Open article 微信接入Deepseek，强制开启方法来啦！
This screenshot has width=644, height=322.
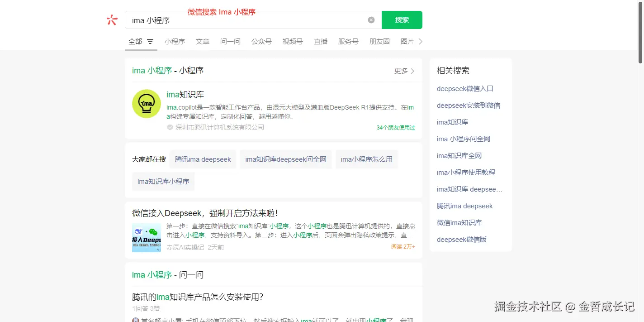coord(205,213)
